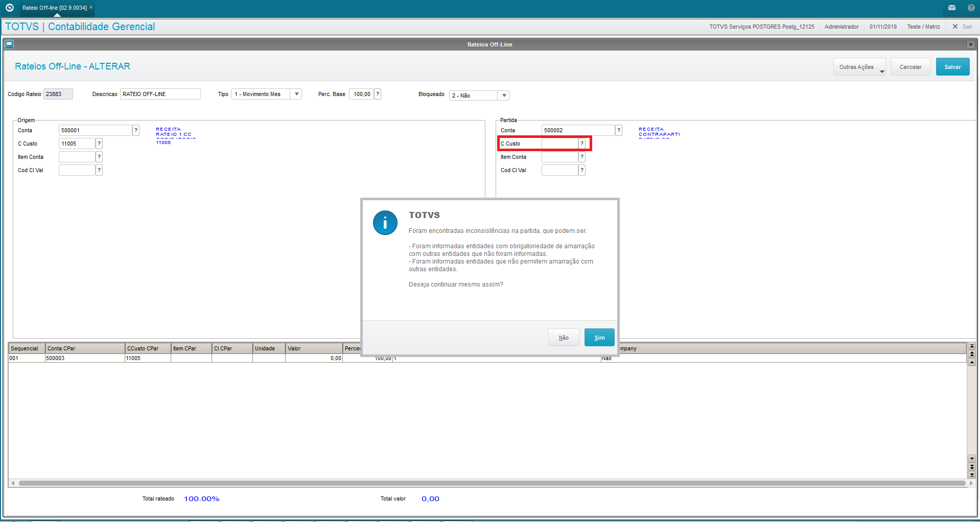Expand the Bloqueado dropdown
This screenshot has width=980, height=522.
tap(504, 96)
